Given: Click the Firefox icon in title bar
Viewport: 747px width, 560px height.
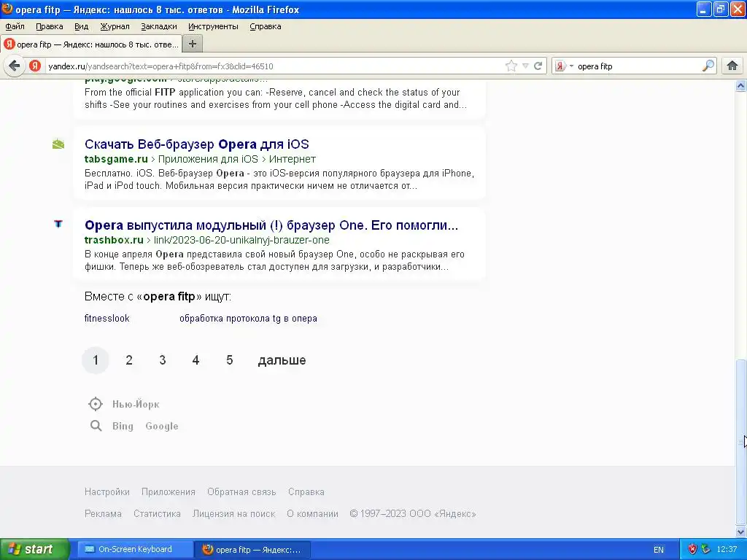Looking at the screenshot, I should [x=7, y=9].
